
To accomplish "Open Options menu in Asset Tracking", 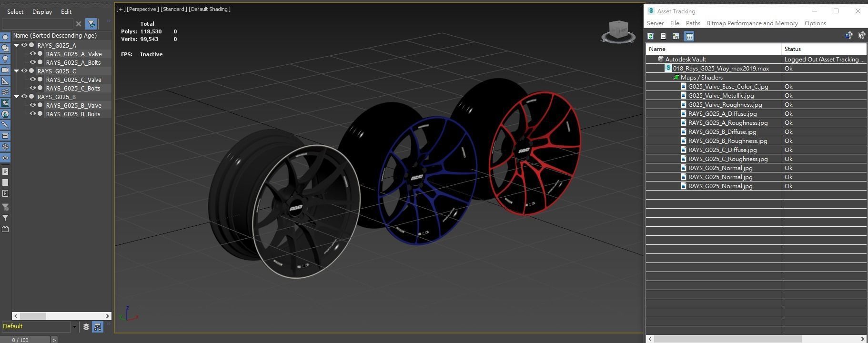I will pos(815,23).
